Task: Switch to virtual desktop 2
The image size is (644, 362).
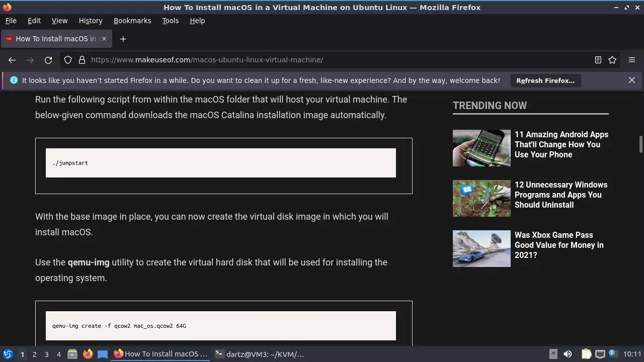Action: point(34,354)
